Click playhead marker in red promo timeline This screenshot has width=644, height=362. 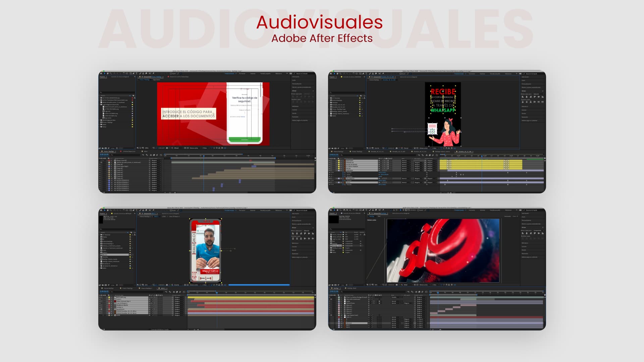(x=204, y=156)
